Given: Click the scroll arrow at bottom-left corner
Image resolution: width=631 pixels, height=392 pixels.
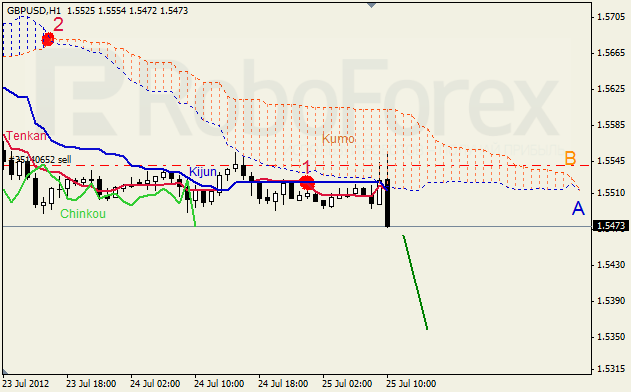Looking at the screenshot, I should coord(5,371).
